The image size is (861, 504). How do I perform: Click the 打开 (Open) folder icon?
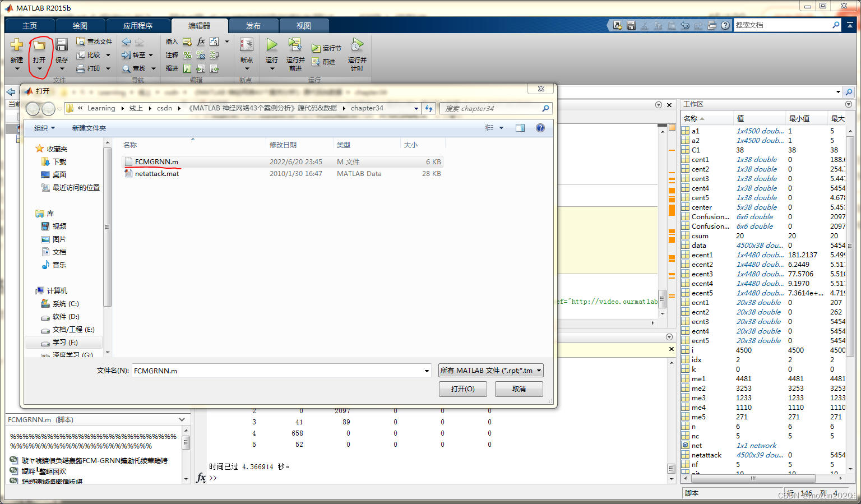39,45
